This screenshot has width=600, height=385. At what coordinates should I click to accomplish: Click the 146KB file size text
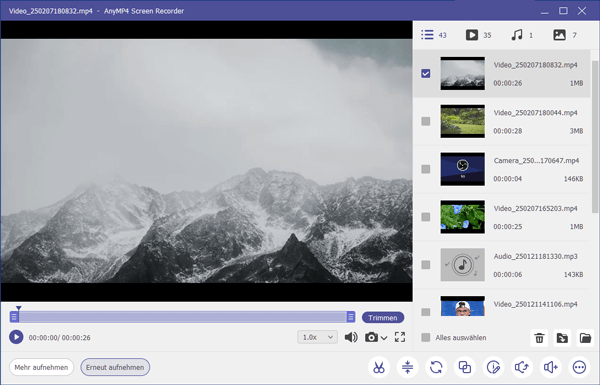pos(573,179)
